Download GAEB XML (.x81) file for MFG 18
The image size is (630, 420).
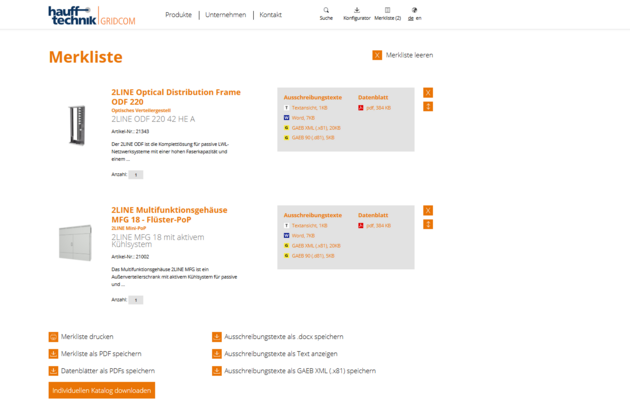coord(316,246)
